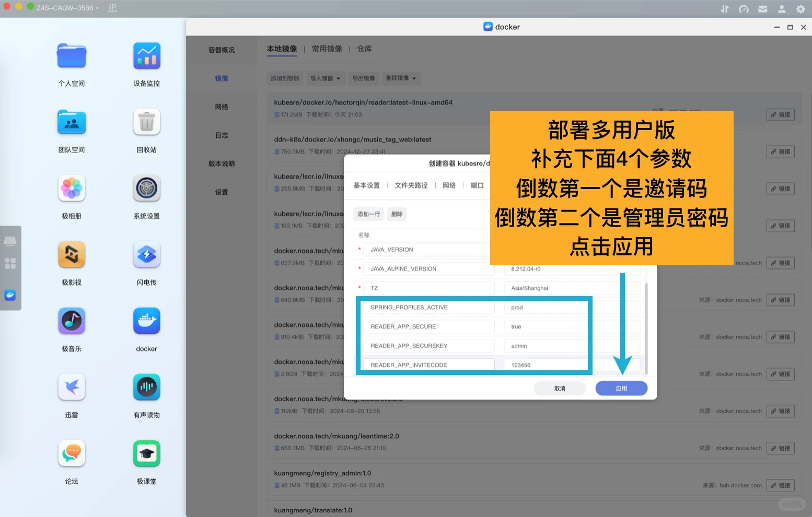812x517 pixels.
Task: Launch the 迅雷 download app
Action: 72,387
